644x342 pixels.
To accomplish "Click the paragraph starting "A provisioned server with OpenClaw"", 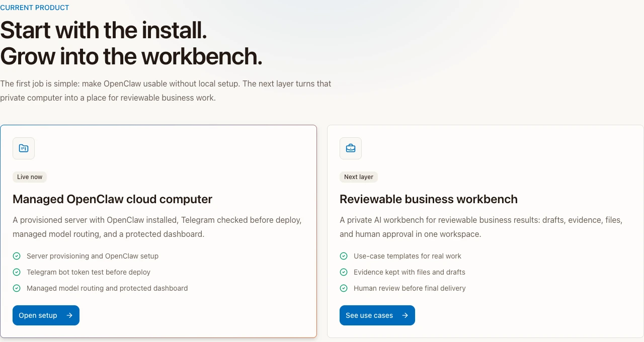I will pos(157,227).
